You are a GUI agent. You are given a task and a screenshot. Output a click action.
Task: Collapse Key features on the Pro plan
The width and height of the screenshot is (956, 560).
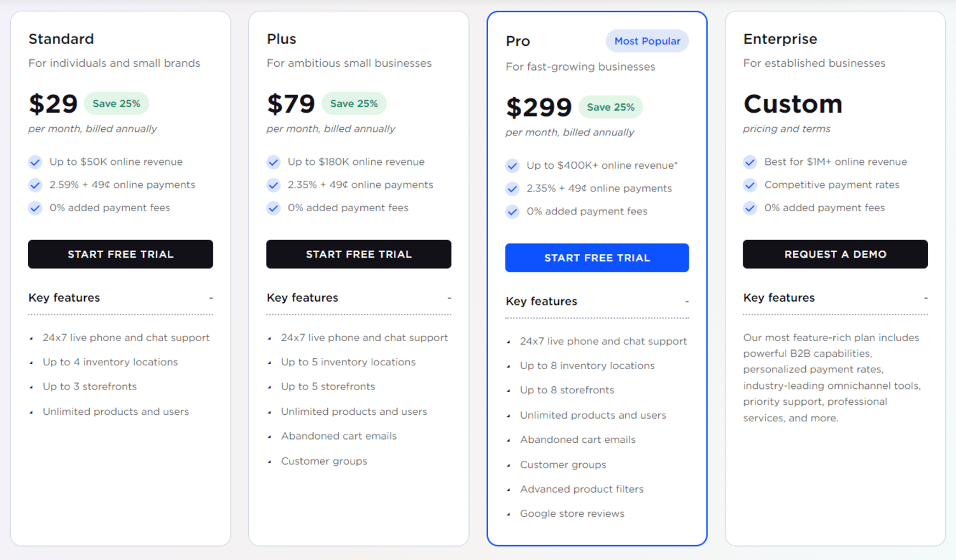(687, 301)
